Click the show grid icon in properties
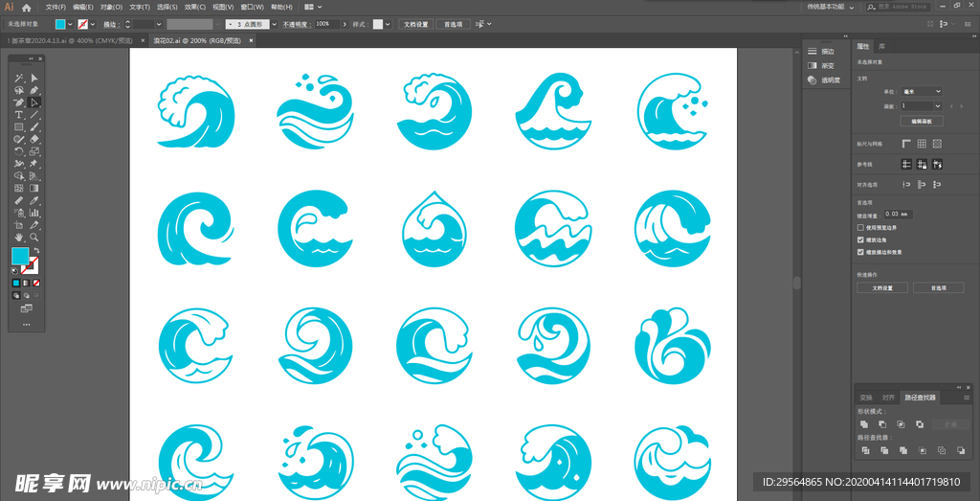 point(922,144)
